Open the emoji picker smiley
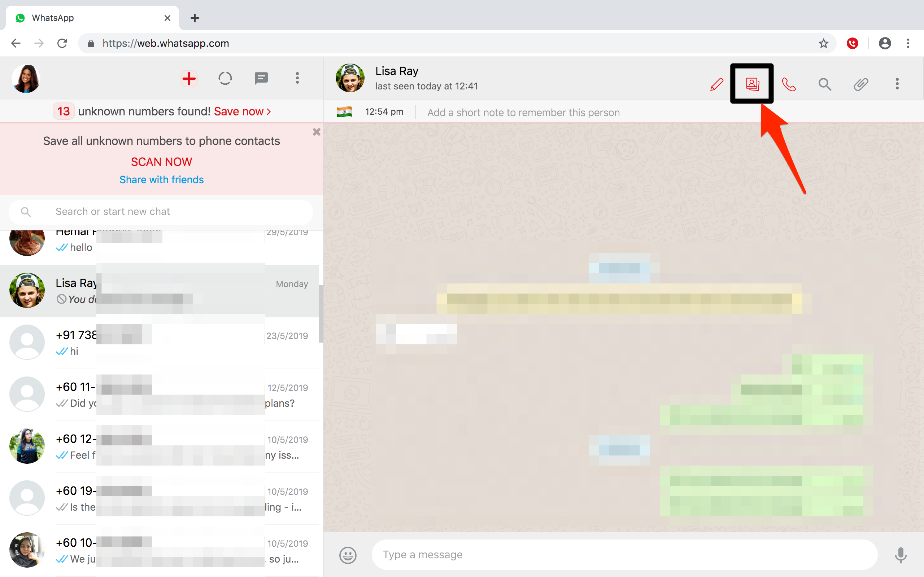Image resolution: width=924 pixels, height=577 pixels. pyautogui.click(x=348, y=555)
